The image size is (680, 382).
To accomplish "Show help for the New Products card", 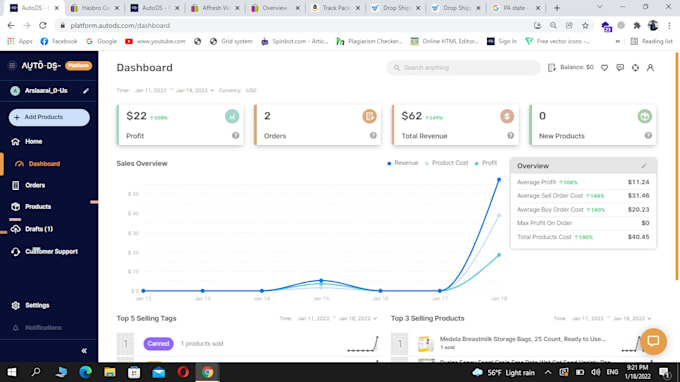I will click(x=648, y=136).
